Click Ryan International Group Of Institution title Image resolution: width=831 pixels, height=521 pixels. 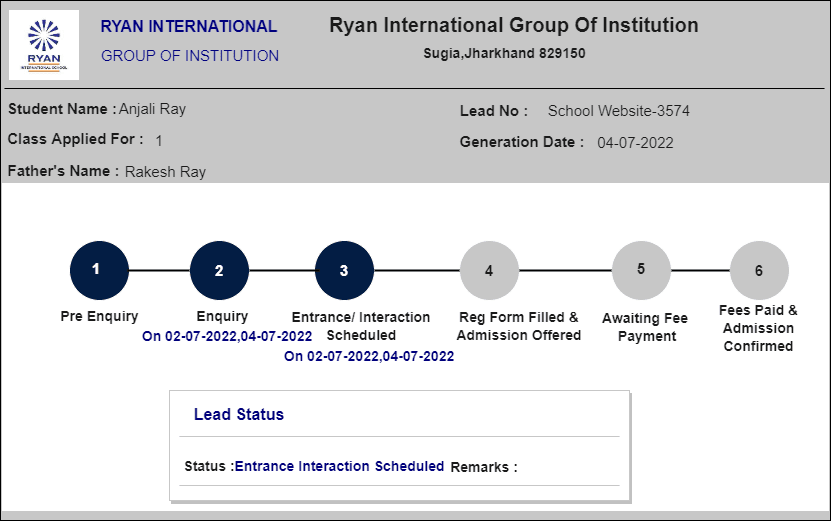514,25
